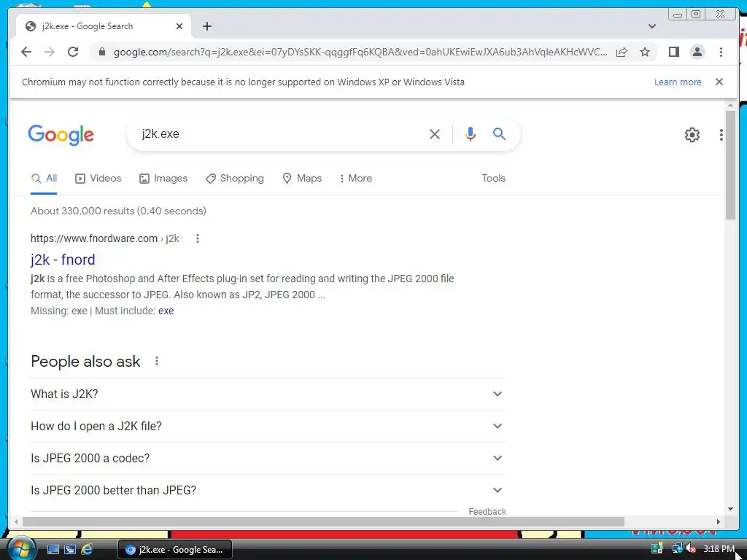View site information padlock icon
This screenshot has width=747, height=560.
click(101, 52)
